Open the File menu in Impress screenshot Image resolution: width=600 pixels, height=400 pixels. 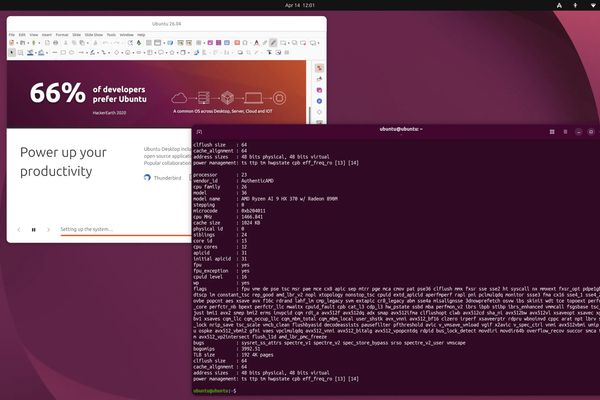[12, 35]
